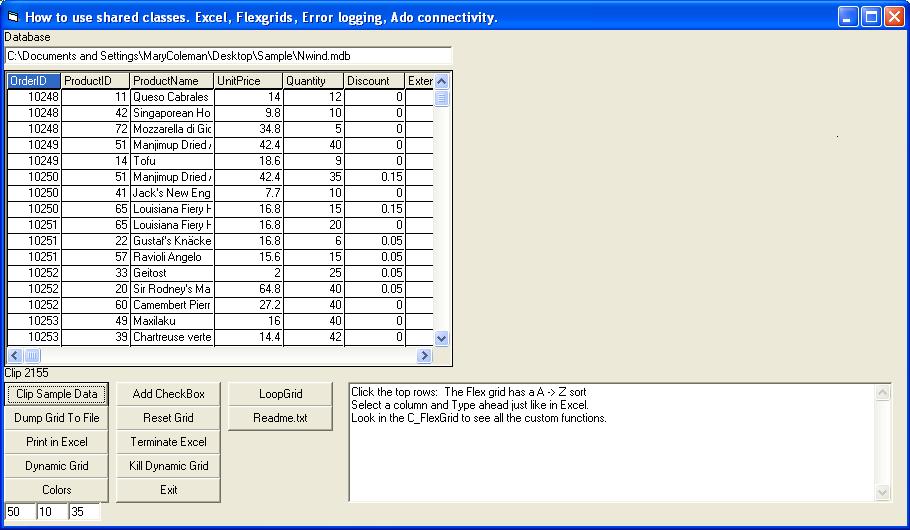Viewport: 910px width, 530px height.
Task: Click the Exit button
Action: pos(168,490)
